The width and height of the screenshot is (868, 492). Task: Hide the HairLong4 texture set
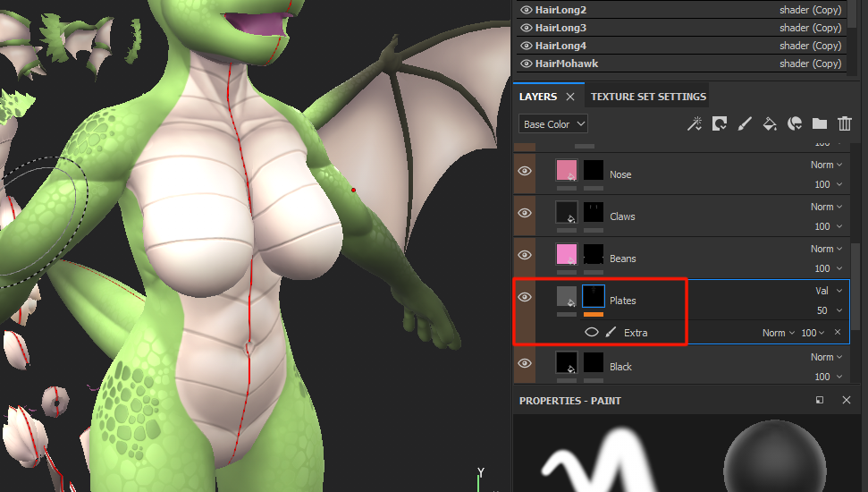point(527,46)
